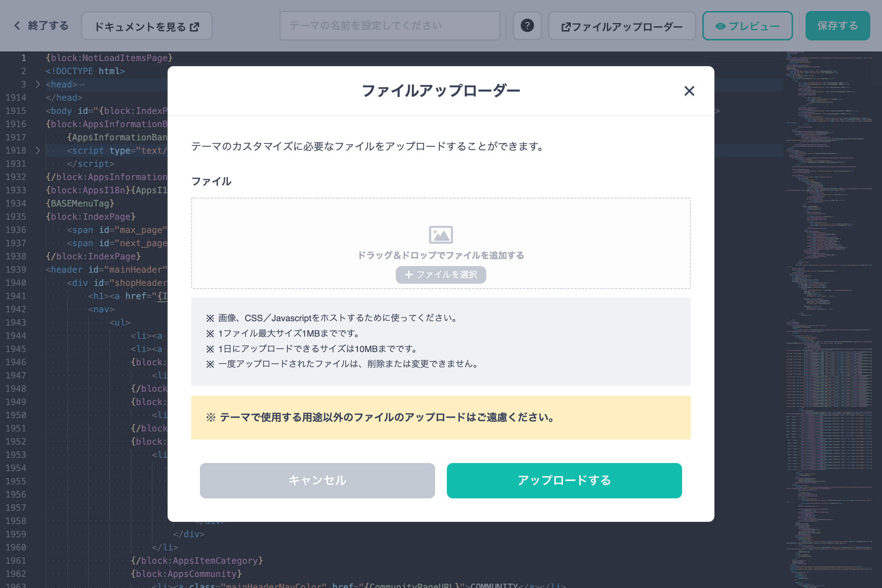Click the {/block:IndexPage} line 1938
The width and height of the screenshot is (882, 588).
coord(93,256)
